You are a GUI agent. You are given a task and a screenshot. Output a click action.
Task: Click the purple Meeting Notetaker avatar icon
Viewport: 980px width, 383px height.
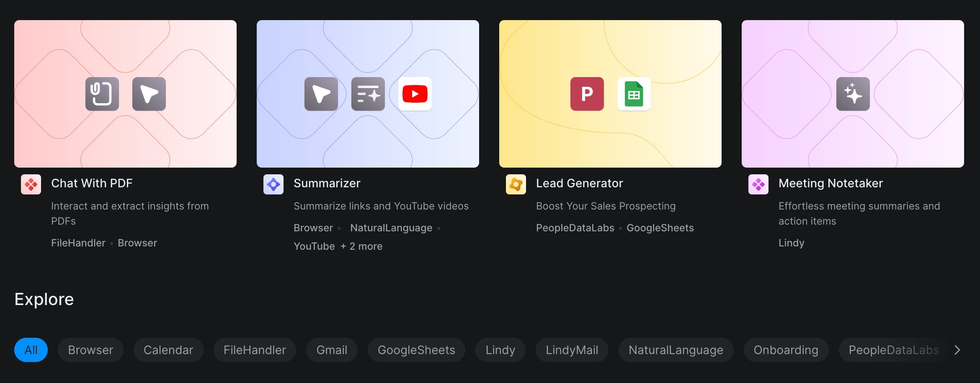[758, 184]
